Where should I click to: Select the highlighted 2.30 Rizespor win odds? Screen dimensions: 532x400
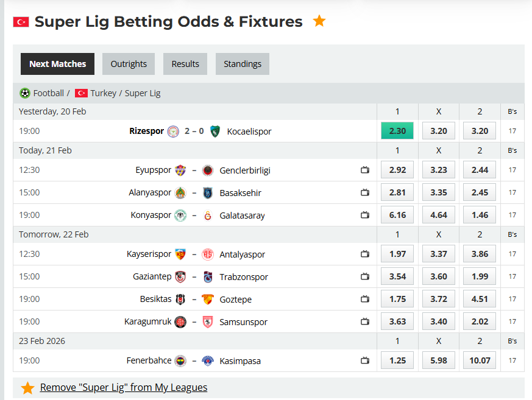coord(397,131)
